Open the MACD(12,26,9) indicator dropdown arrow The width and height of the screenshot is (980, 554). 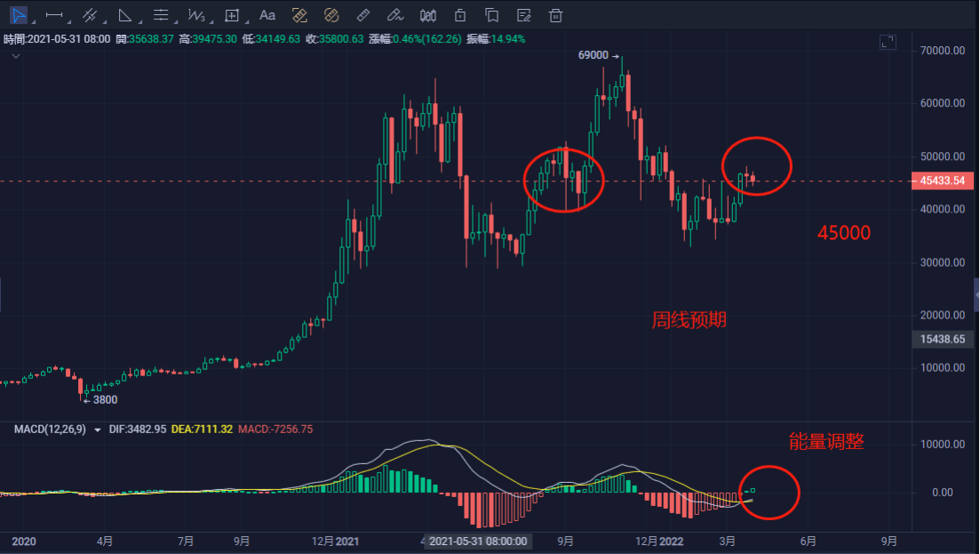[x=98, y=430]
